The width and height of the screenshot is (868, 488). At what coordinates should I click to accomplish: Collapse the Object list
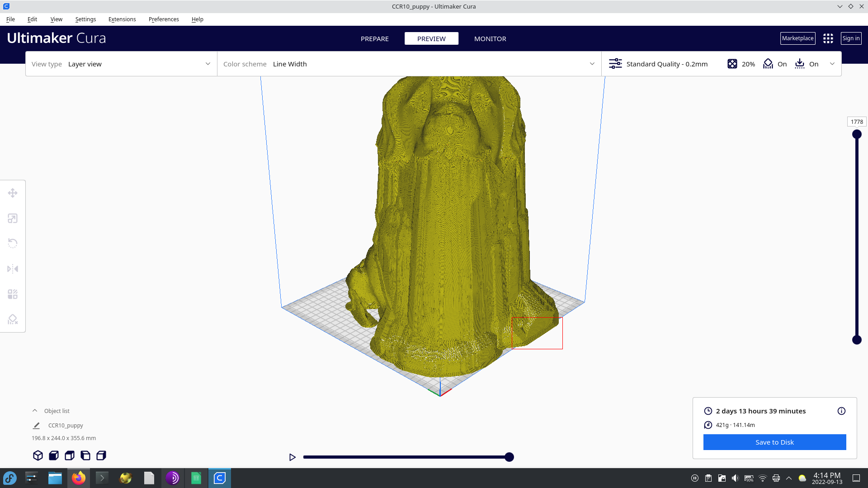point(35,411)
